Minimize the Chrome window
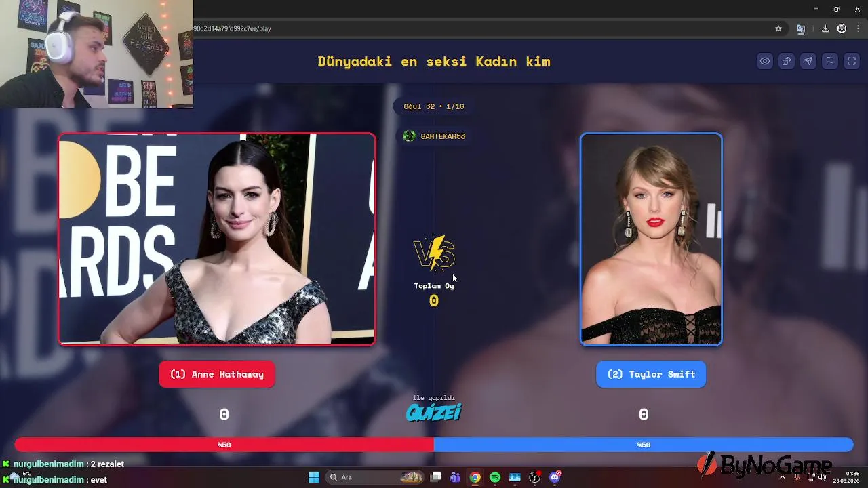Viewport: 868px width, 488px height. click(816, 9)
